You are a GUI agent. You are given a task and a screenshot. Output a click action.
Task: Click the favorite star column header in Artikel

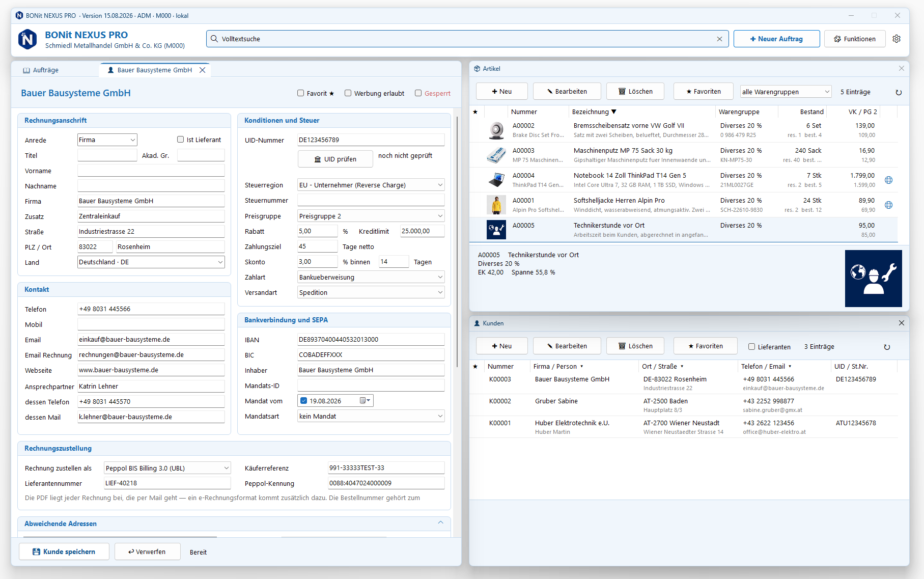(x=475, y=112)
